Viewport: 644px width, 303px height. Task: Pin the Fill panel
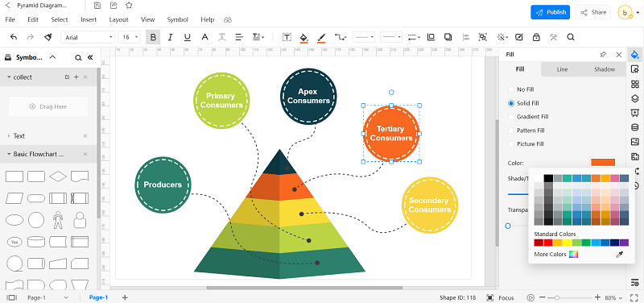(603, 55)
